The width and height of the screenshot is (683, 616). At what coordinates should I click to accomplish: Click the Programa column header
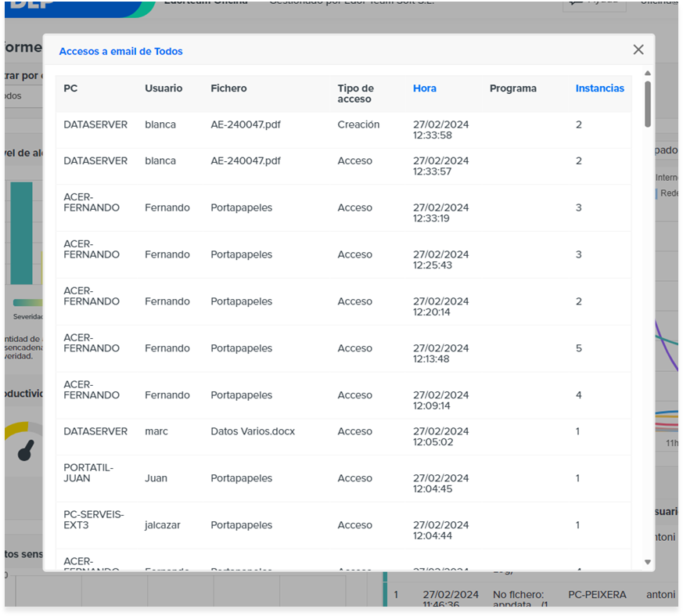[x=512, y=88]
